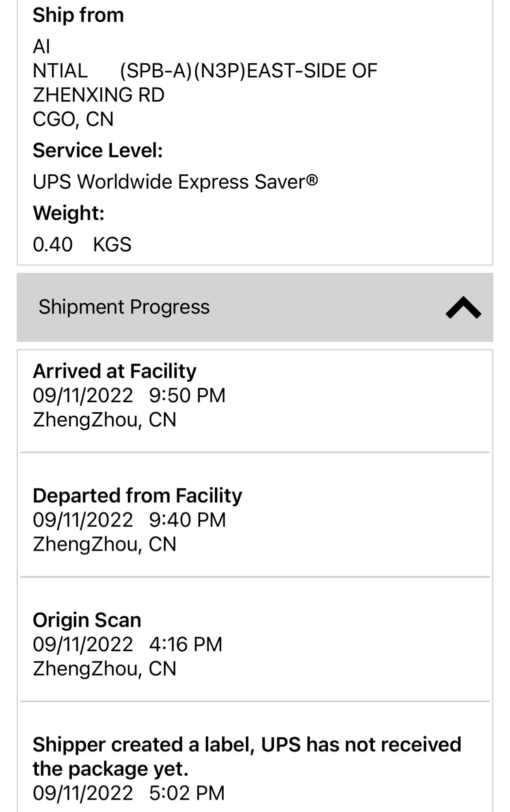Screen dimensions: 510x812
Task: Tap the Ship from heading
Action: [78, 15]
